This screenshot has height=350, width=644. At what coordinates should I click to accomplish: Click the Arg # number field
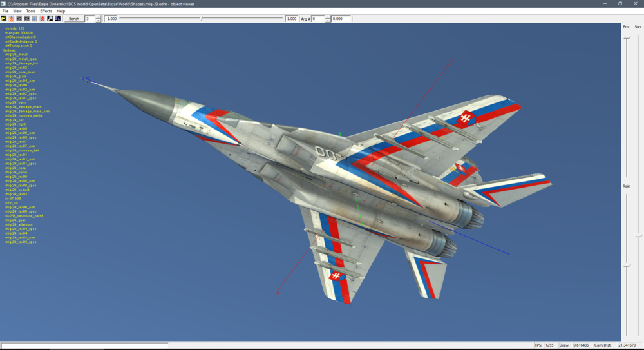(318, 19)
